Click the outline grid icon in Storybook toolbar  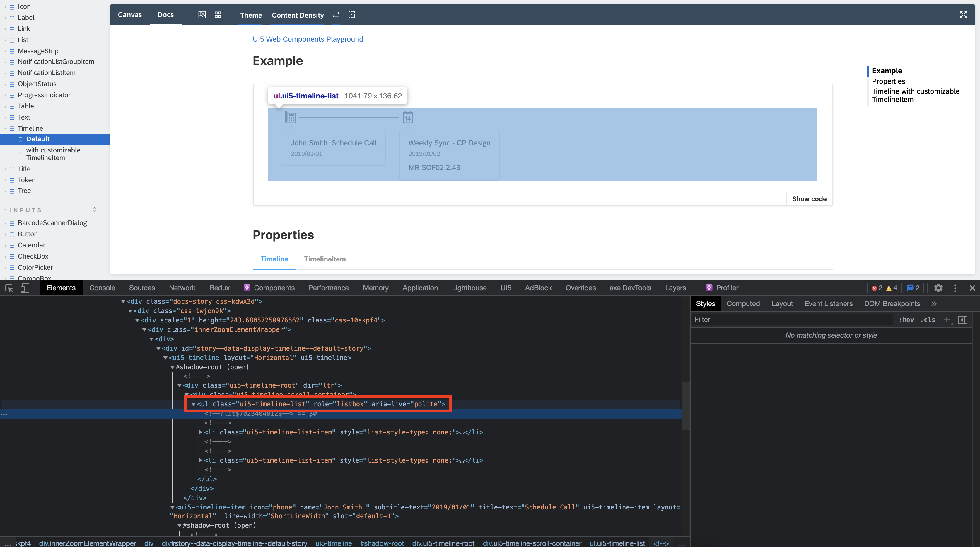(x=218, y=15)
